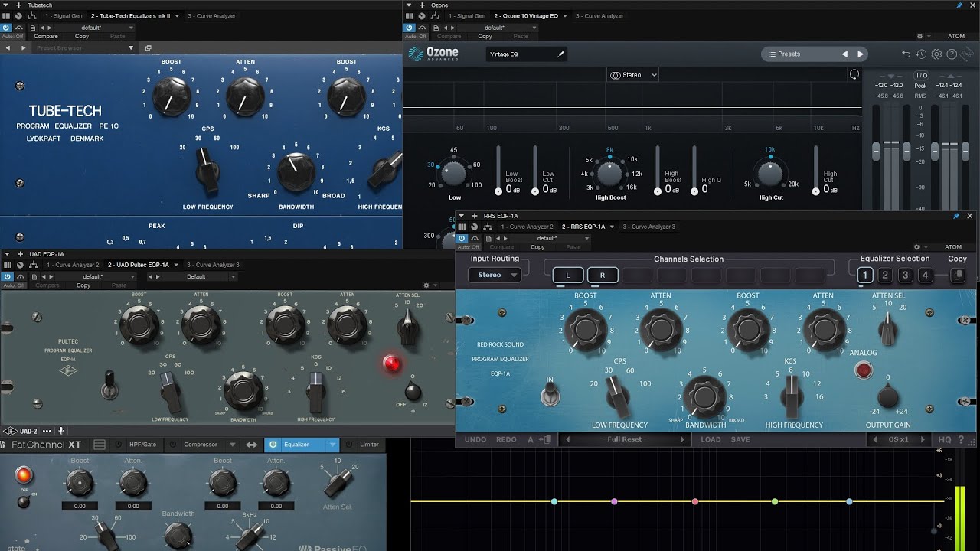980x551 pixels.
Task: Open Fat Channel Compressor model dropdown
Action: click(233, 445)
